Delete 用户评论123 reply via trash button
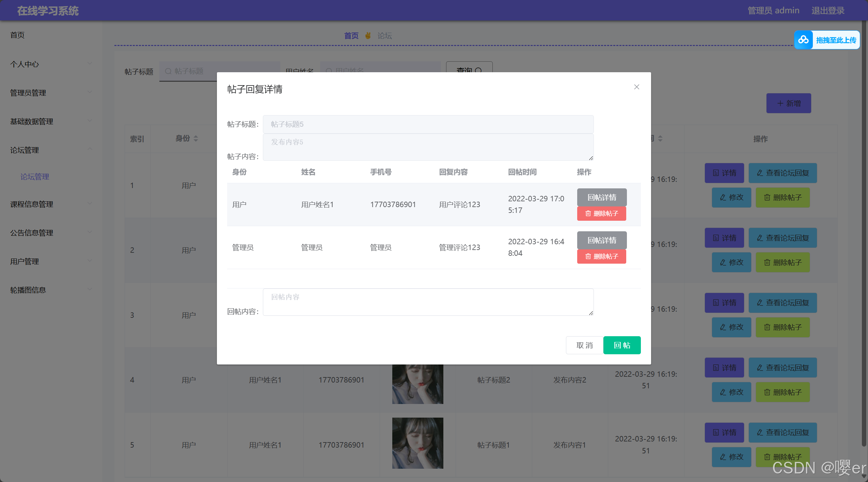Image resolution: width=868 pixels, height=482 pixels. 601,214
